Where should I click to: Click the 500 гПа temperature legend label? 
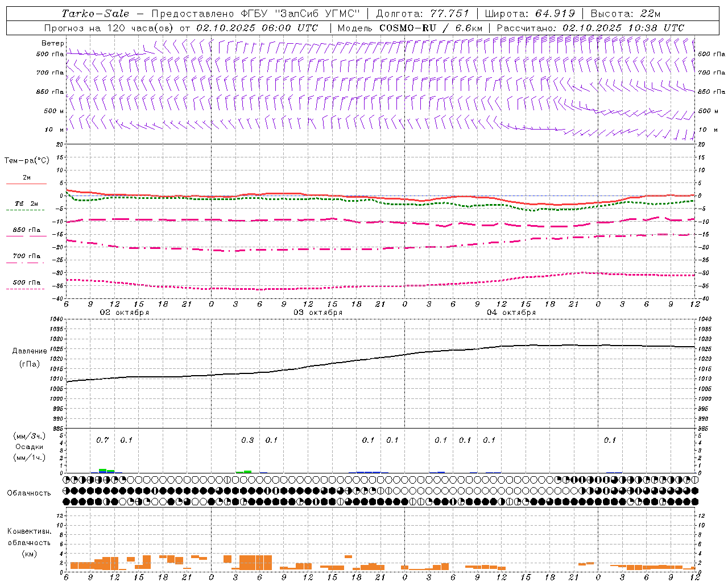click(x=27, y=282)
